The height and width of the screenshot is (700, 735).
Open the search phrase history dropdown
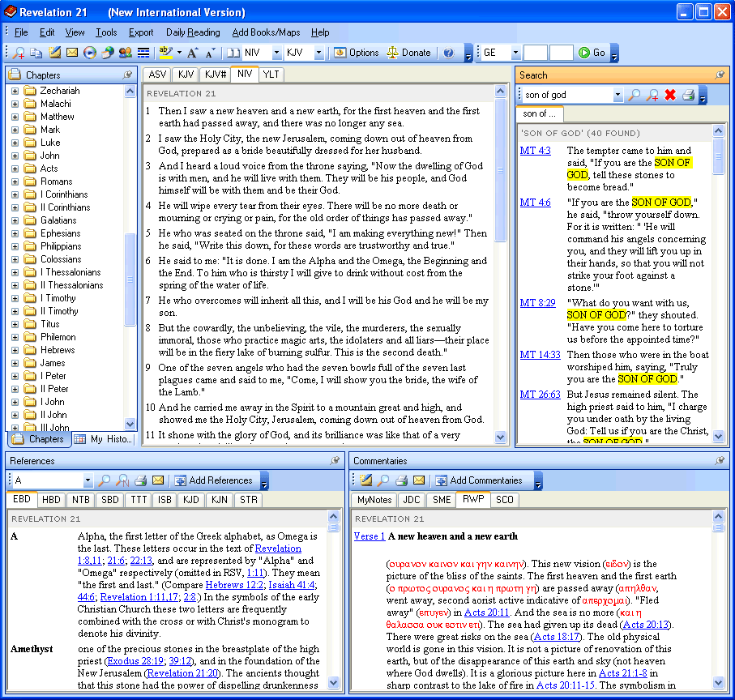(617, 95)
